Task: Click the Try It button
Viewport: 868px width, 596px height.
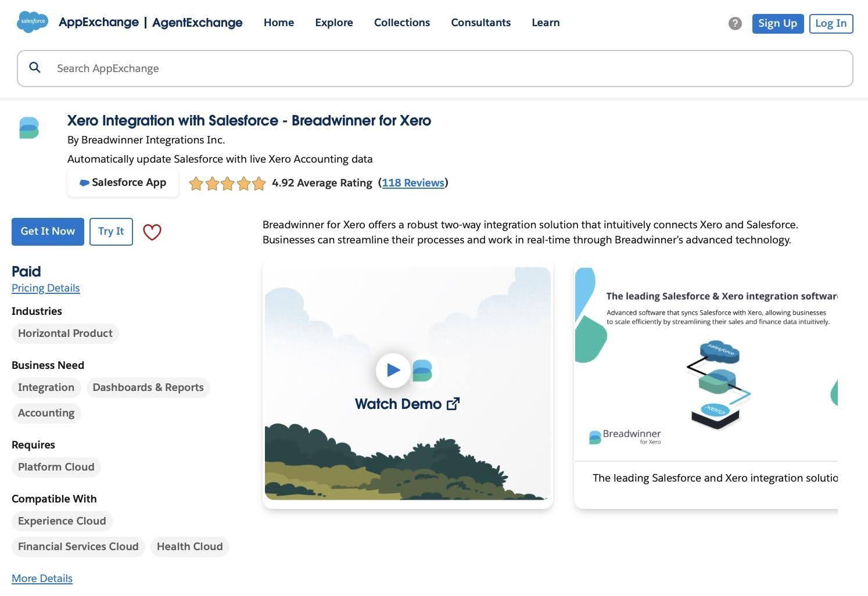Action: click(x=111, y=231)
